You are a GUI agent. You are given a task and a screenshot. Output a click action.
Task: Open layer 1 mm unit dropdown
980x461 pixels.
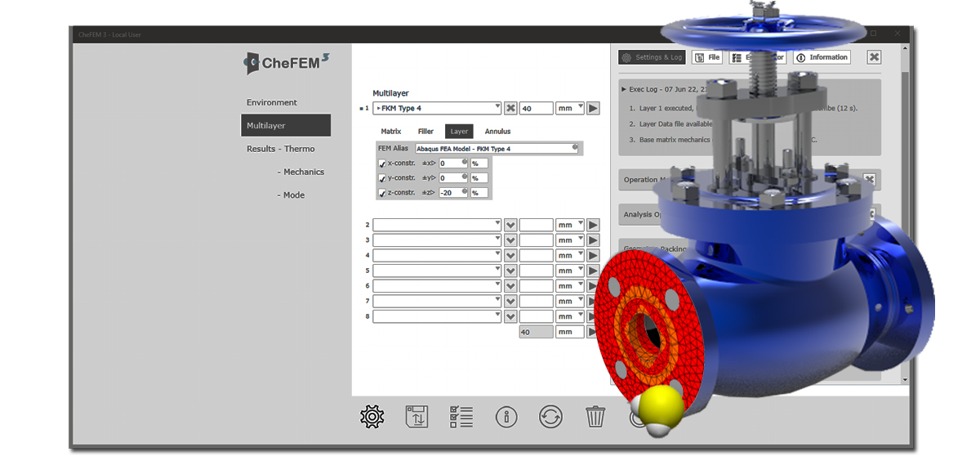[x=570, y=108]
